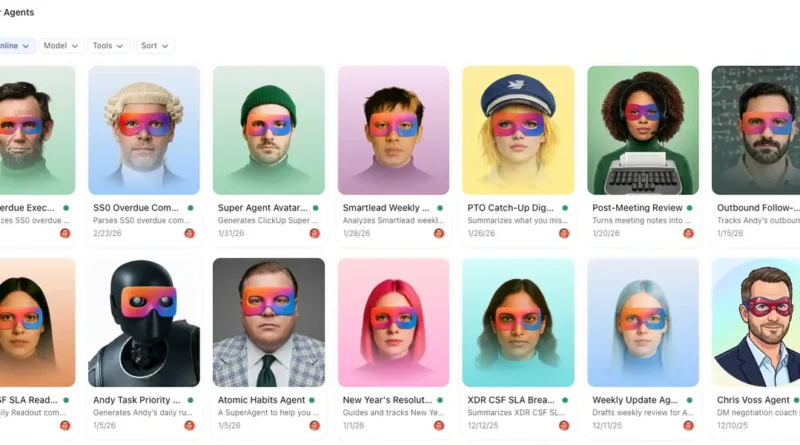The width and height of the screenshot is (800, 445).
Task: Open the Atomic Habits Agent title link
Action: [x=261, y=400]
